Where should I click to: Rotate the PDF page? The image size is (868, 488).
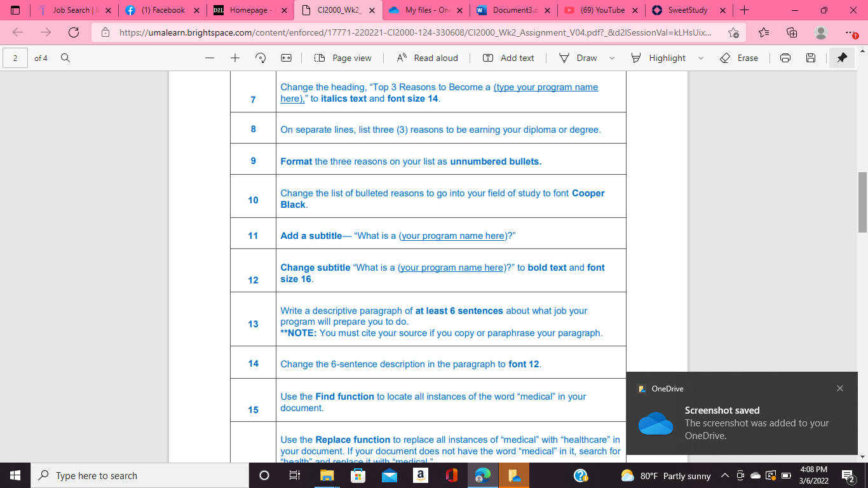(x=261, y=58)
